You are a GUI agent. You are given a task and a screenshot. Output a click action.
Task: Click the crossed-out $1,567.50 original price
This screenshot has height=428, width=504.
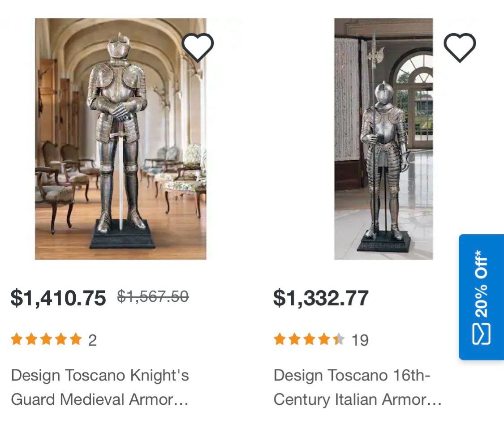(153, 296)
